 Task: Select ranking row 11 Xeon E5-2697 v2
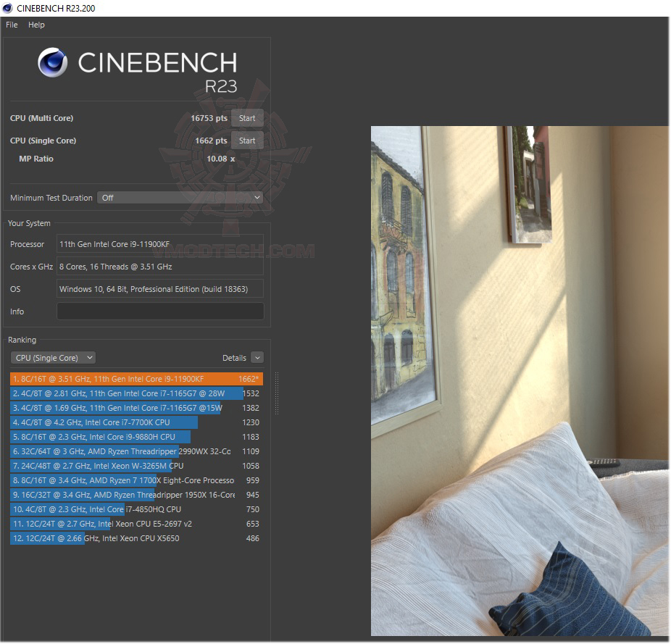pyautogui.click(x=136, y=524)
